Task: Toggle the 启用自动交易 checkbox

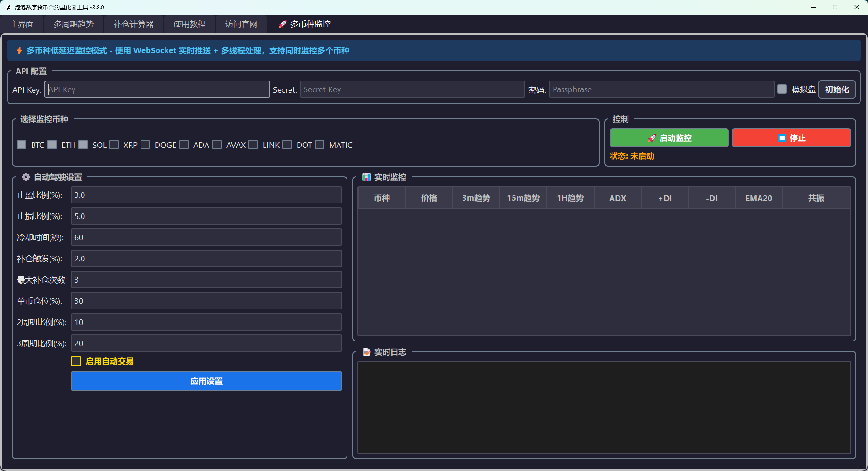Action: click(x=76, y=361)
